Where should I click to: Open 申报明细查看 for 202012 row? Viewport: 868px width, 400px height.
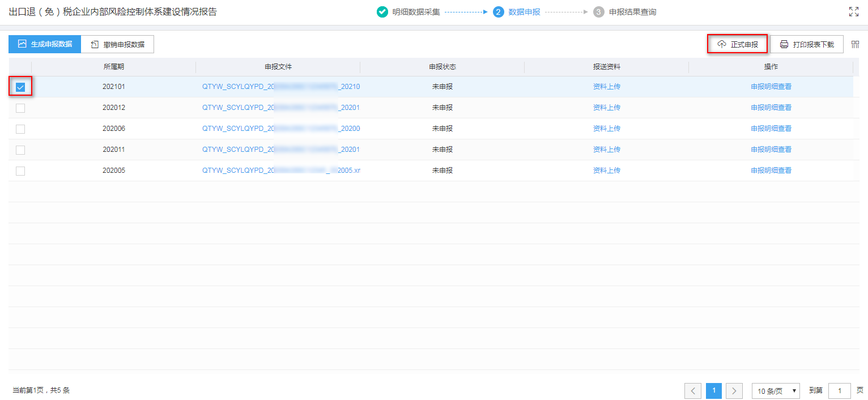771,108
